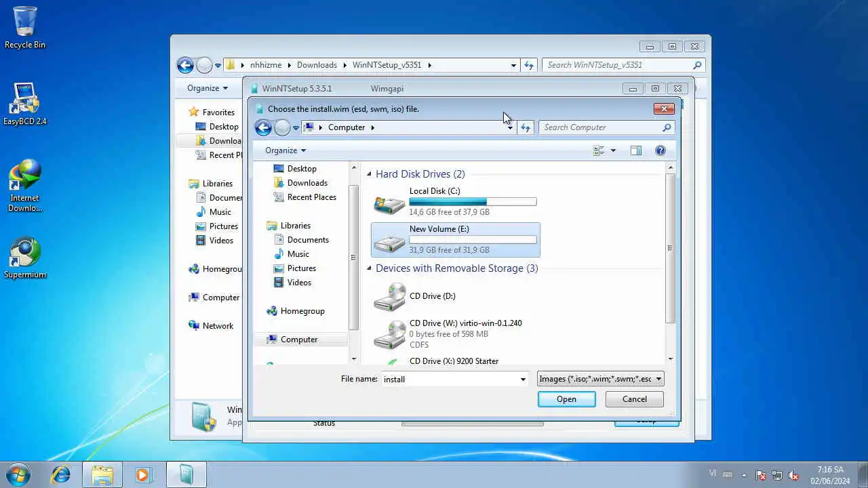Select Libraries in dialog navigation pane

[x=296, y=226]
